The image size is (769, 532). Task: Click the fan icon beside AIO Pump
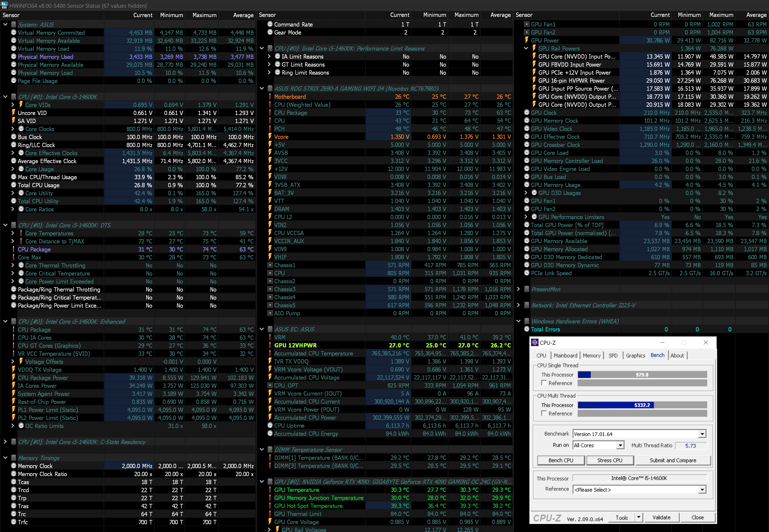[x=270, y=313]
